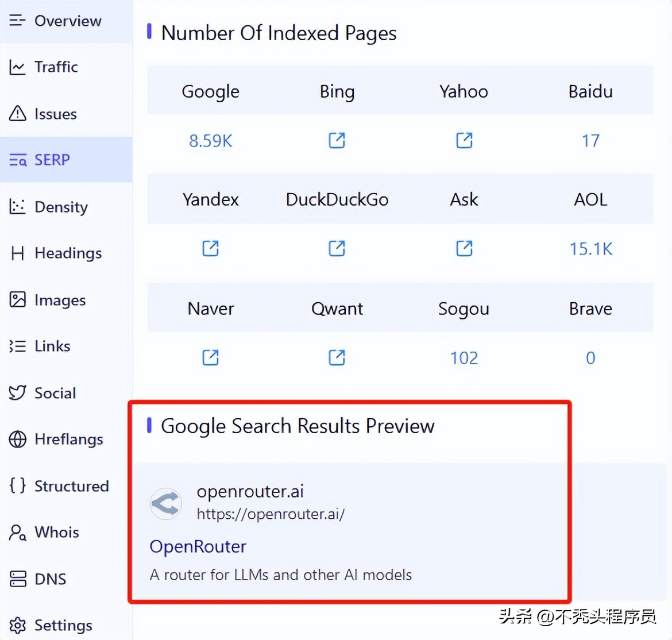
Task: Click AOL's 15.1K indexed pages link
Action: pyautogui.click(x=590, y=249)
